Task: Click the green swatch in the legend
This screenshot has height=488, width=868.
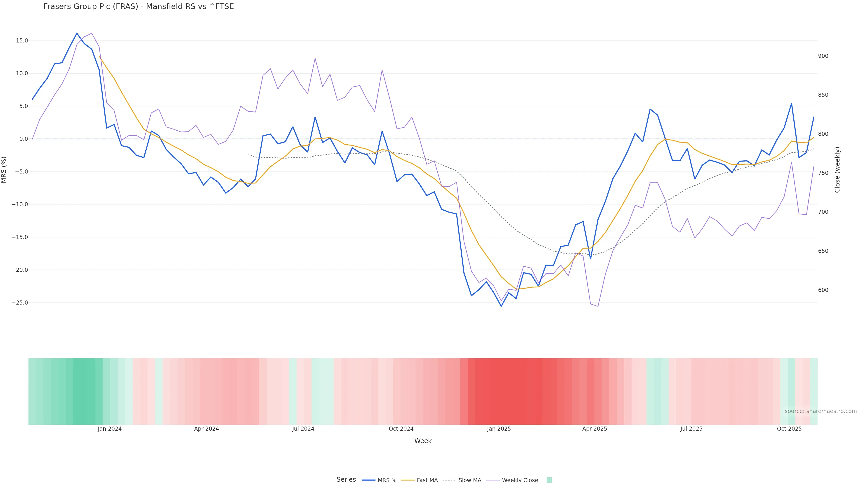Action: pyautogui.click(x=549, y=480)
